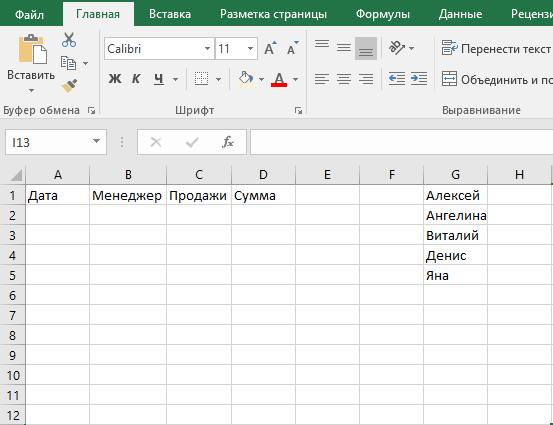Viewport: 553px width, 425px height.
Task: Select all cells corner triangle
Action: [15, 175]
